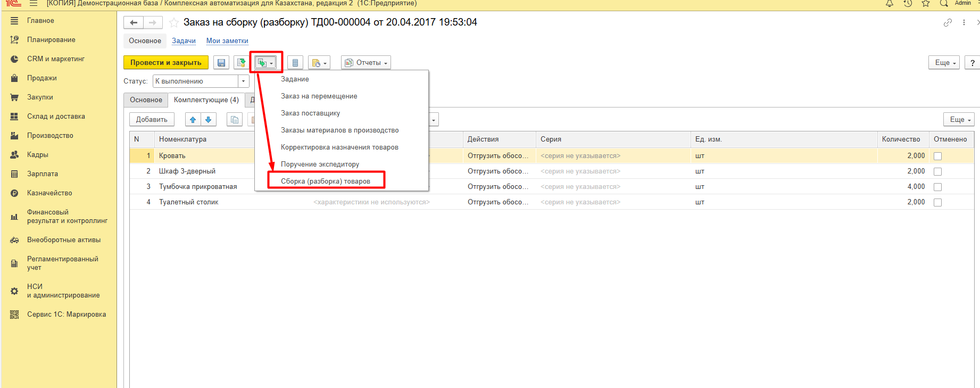
Task: Open the Склад и доставка section
Action: (56, 117)
